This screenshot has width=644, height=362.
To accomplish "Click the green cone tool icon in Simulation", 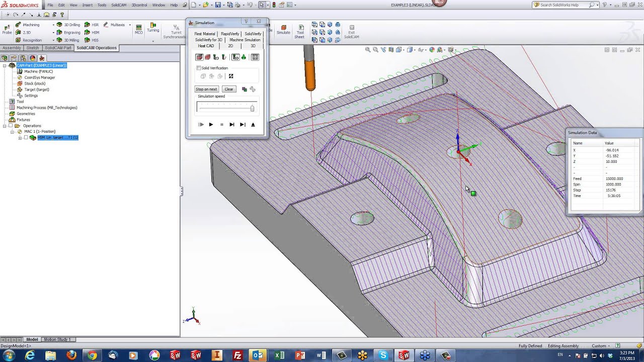I will (x=244, y=57).
